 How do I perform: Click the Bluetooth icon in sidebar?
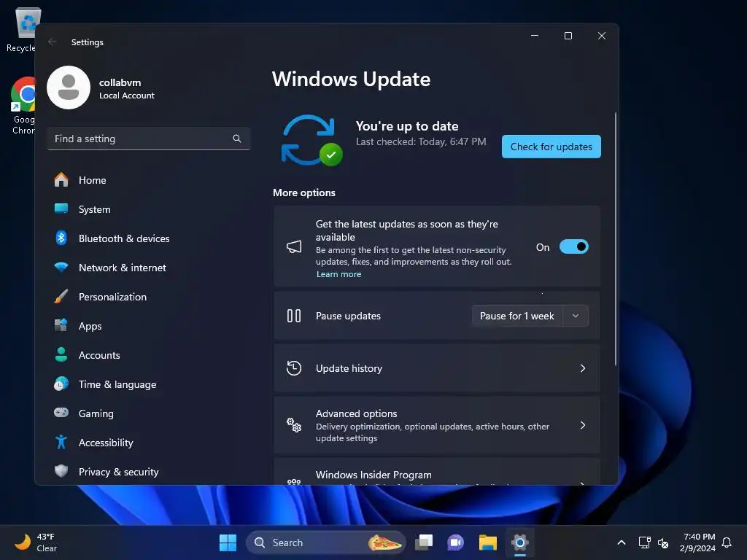point(61,238)
